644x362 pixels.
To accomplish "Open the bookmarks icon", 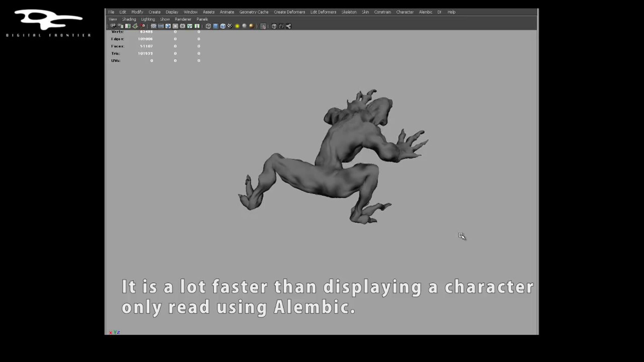I will tap(128, 26).
